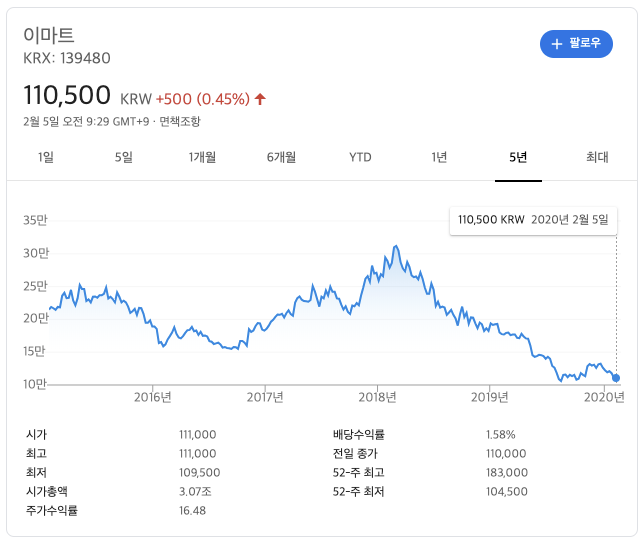
Task: Select the 5년 range tab
Action: (x=518, y=157)
